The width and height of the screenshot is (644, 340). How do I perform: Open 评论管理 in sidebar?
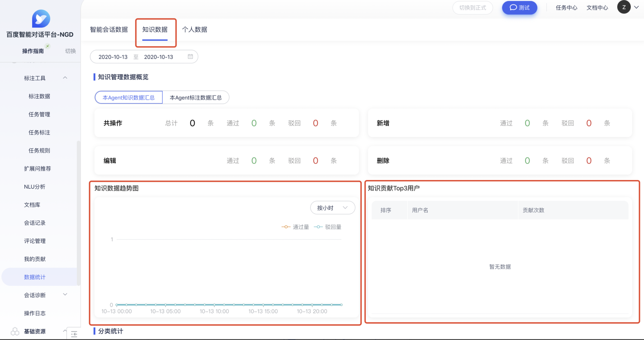(34, 241)
